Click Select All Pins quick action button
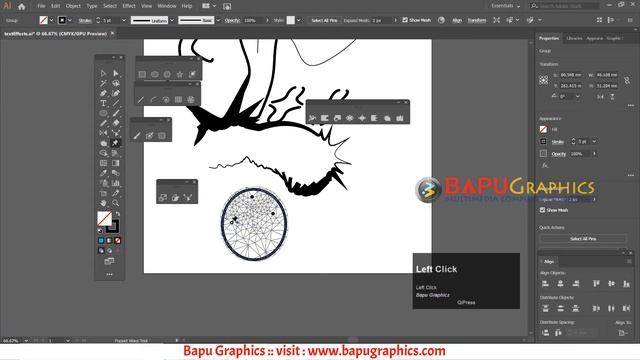The image size is (640, 360). coord(583,238)
